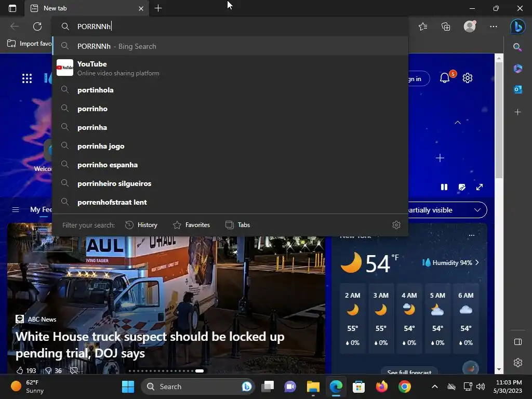The width and height of the screenshot is (532, 399).
Task: Open the White House truck suspect headline
Action: coord(150,345)
